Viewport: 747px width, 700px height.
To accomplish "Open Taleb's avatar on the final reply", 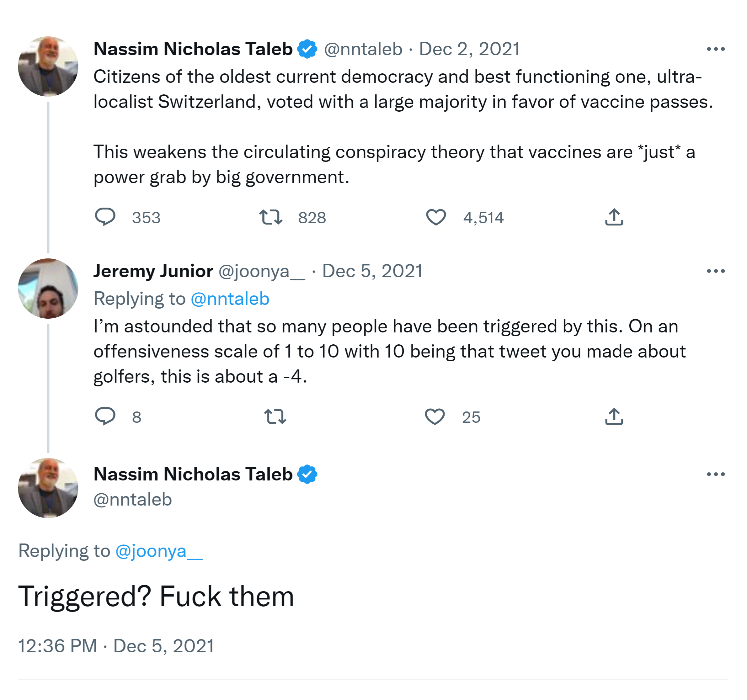I will [x=48, y=488].
